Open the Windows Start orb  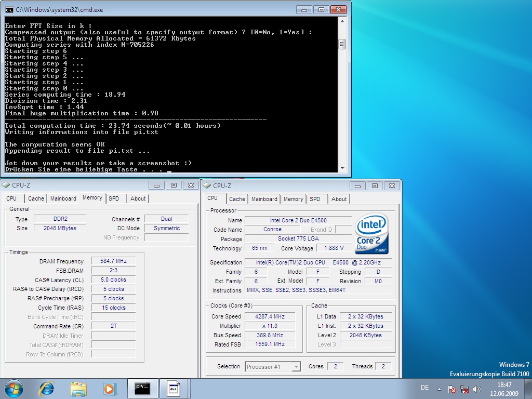[x=14, y=389]
